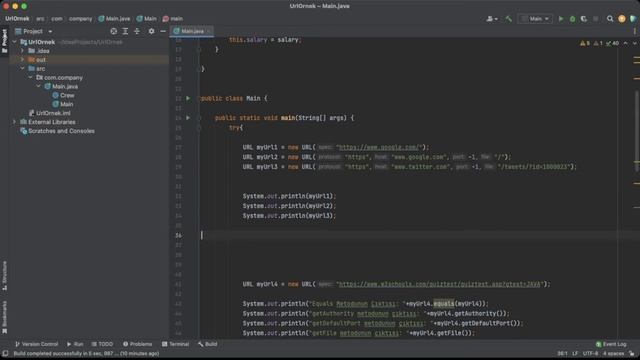Open the Main run configuration dropdown

point(535,19)
